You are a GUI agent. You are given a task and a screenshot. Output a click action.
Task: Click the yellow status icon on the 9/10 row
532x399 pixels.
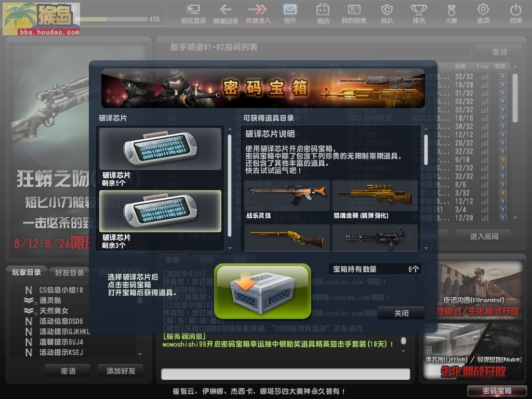503,159
